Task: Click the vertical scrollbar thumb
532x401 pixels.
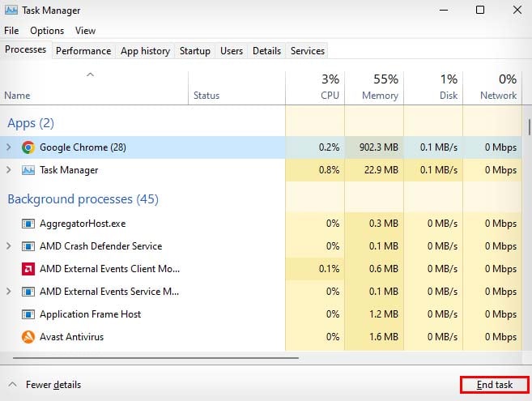Action: click(529, 127)
